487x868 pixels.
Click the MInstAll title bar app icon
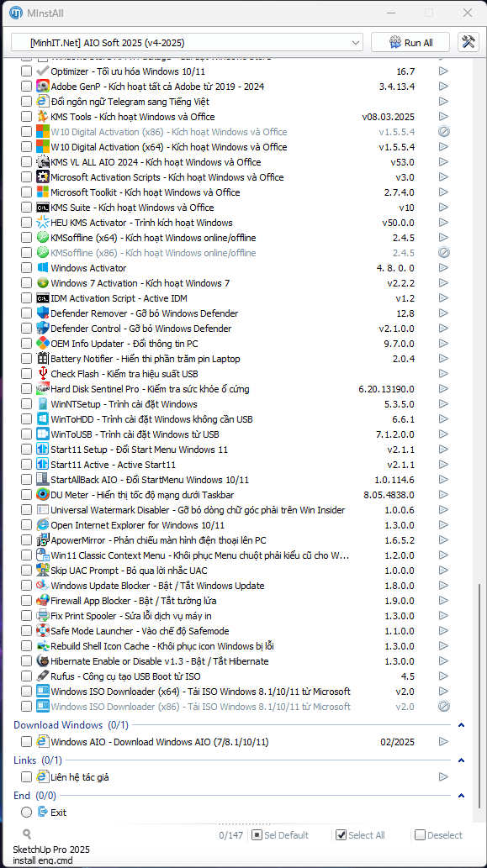click(x=17, y=12)
